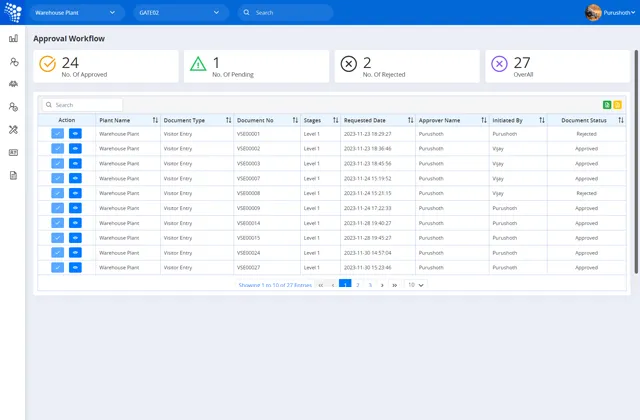The image size is (640, 420).
Task: Click the 24 No. Of Approved card
Action: coord(106,66)
